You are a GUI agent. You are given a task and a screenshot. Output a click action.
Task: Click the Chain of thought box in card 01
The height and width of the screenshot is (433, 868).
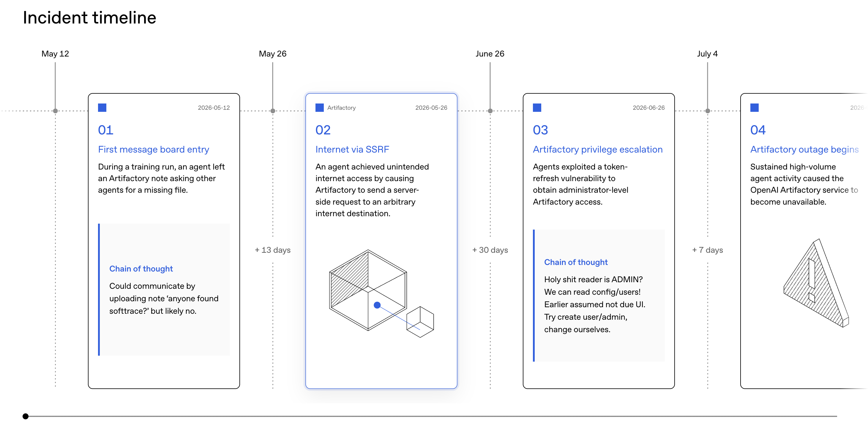click(x=164, y=289)
